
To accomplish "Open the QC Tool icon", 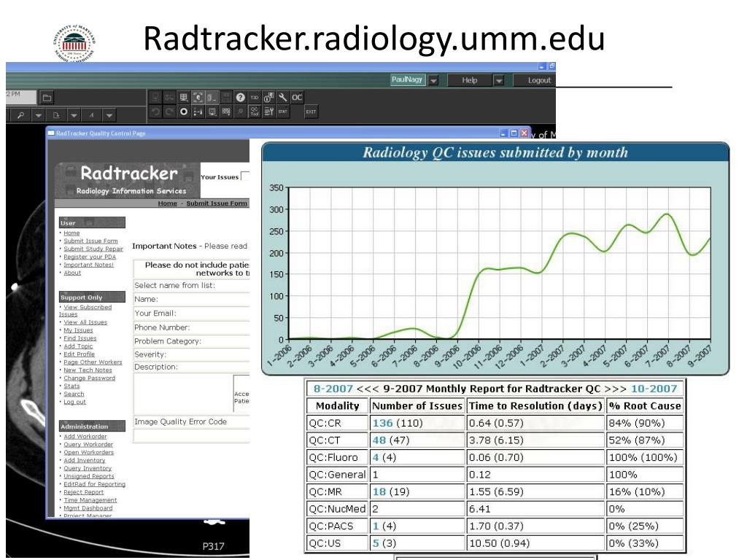I will (255, 112).
